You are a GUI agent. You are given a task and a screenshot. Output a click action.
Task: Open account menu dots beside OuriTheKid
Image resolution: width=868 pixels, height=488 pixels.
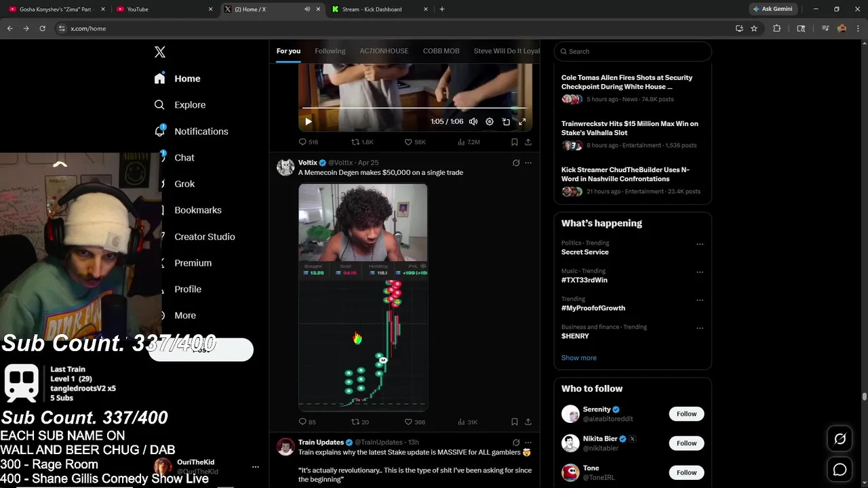[x=256, y=467]
